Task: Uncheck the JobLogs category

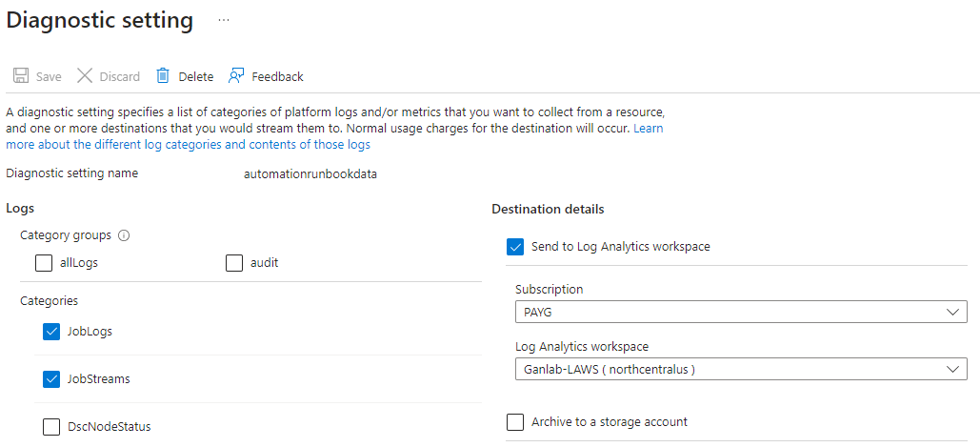Action: click(x=51, y=332)
